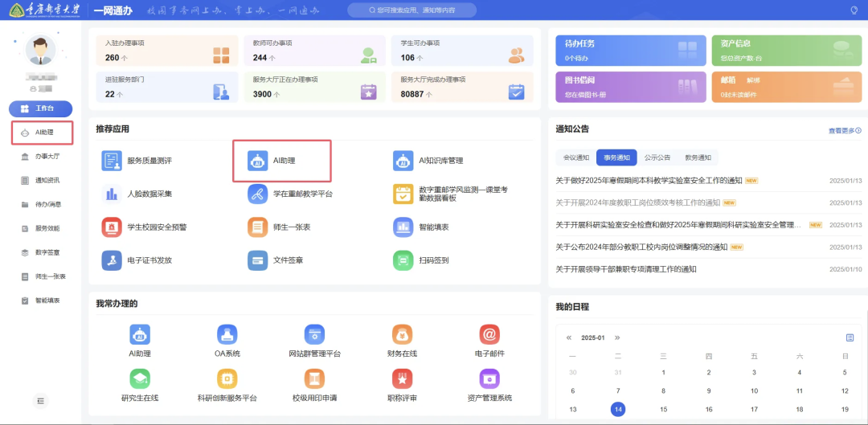868x425 pixels.
Task: Open the 图书借阅 purple card
Action: (x=631, y=87)
